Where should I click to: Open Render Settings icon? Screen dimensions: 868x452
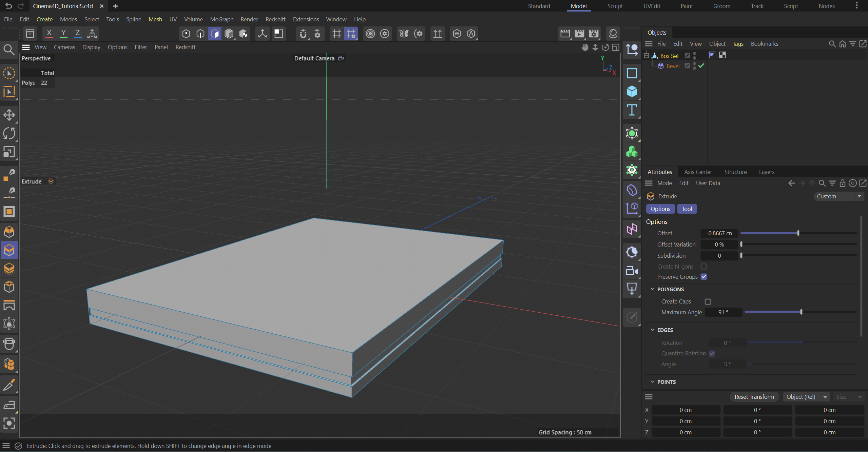point(594,34)
